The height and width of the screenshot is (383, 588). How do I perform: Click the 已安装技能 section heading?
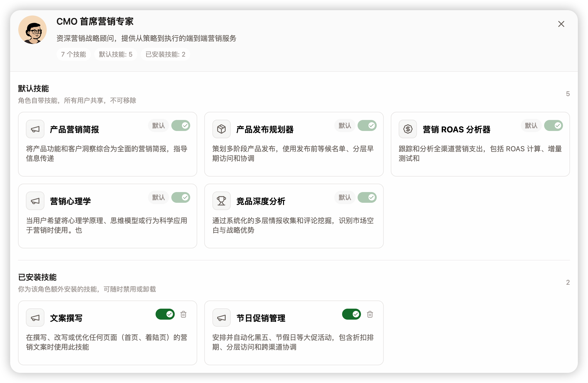click(37, 277)
